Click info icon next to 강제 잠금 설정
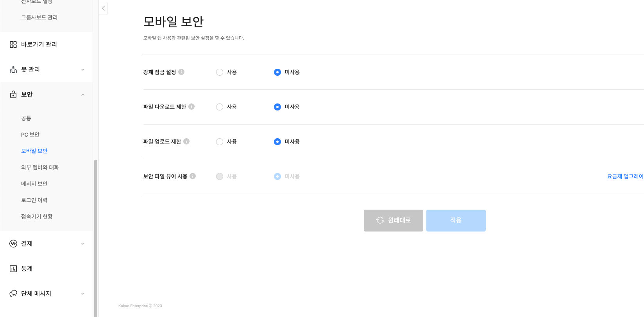The height and width of the screenshot is (317, 644). (181, 72)
